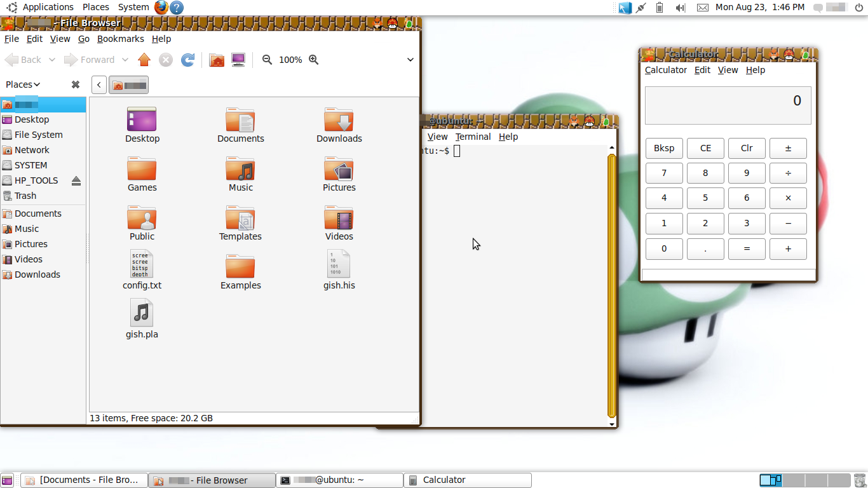Click the plus/minus sign button
The height and width of the screenshot is (488, 868).
[x=788, y=148]
